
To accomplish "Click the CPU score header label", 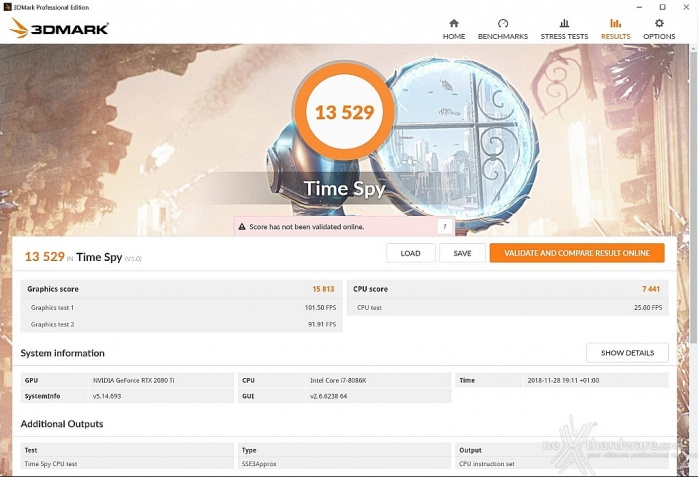I will (370, 289).
